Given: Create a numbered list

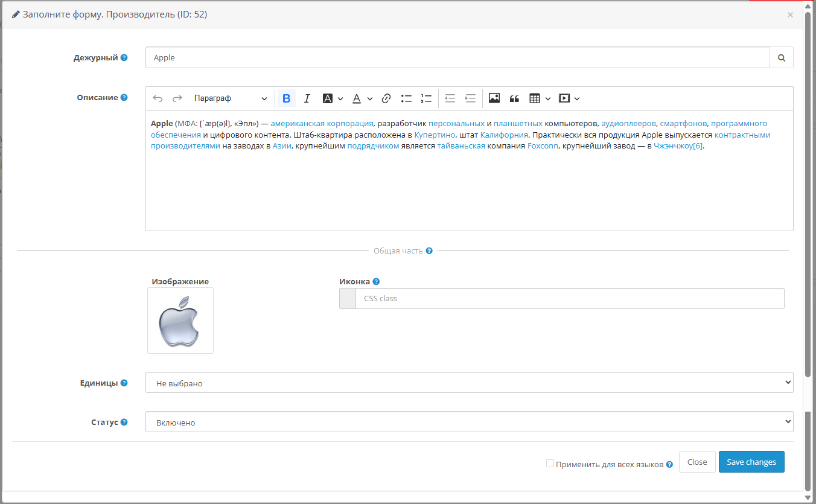Looking at the screenshot, I should coord(426,98).
